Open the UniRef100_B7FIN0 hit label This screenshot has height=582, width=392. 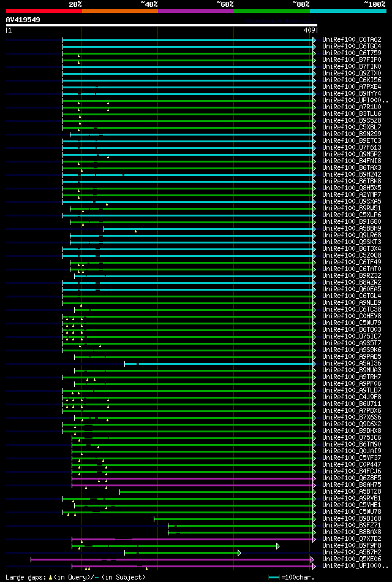click(352, 67)
